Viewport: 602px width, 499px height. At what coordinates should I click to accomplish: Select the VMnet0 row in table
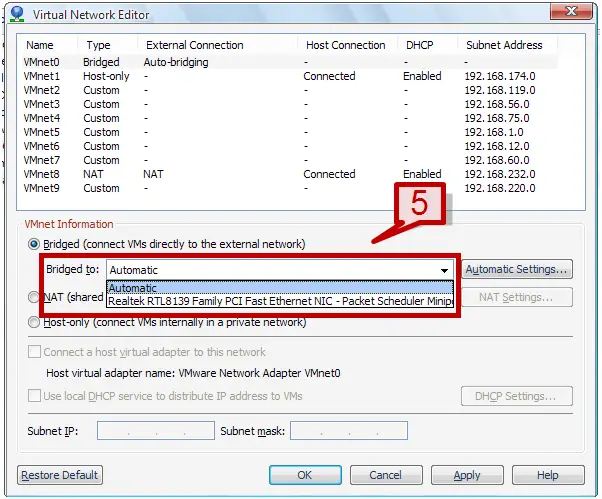click(x=42, y=61)
